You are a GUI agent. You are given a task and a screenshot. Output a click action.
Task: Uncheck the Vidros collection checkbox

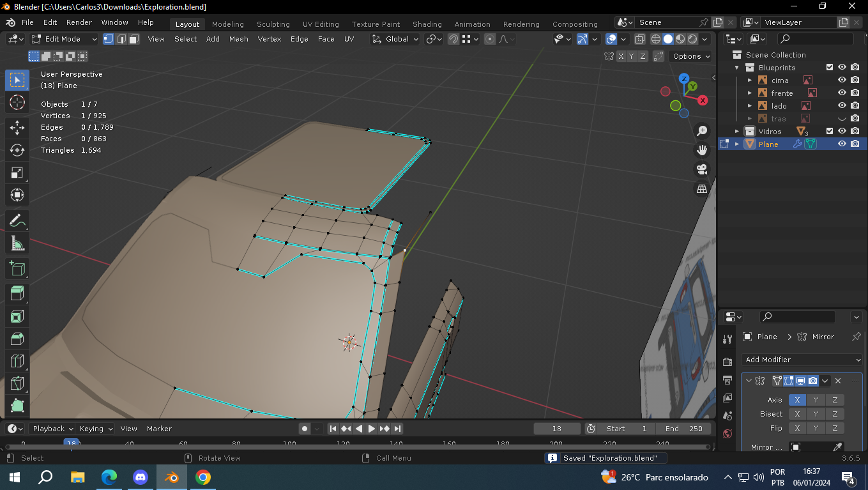point(830,132)
